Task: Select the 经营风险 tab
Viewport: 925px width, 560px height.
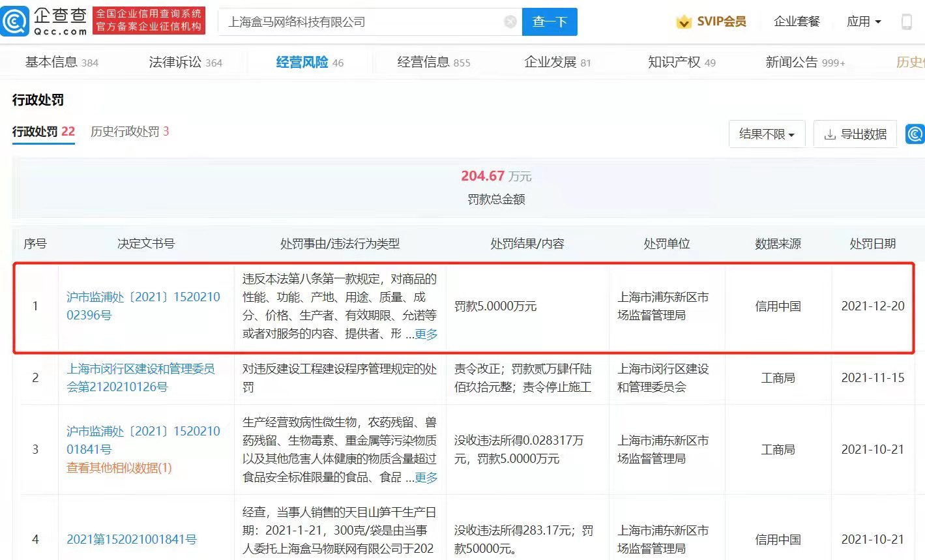Action: (x=310, y=62)
